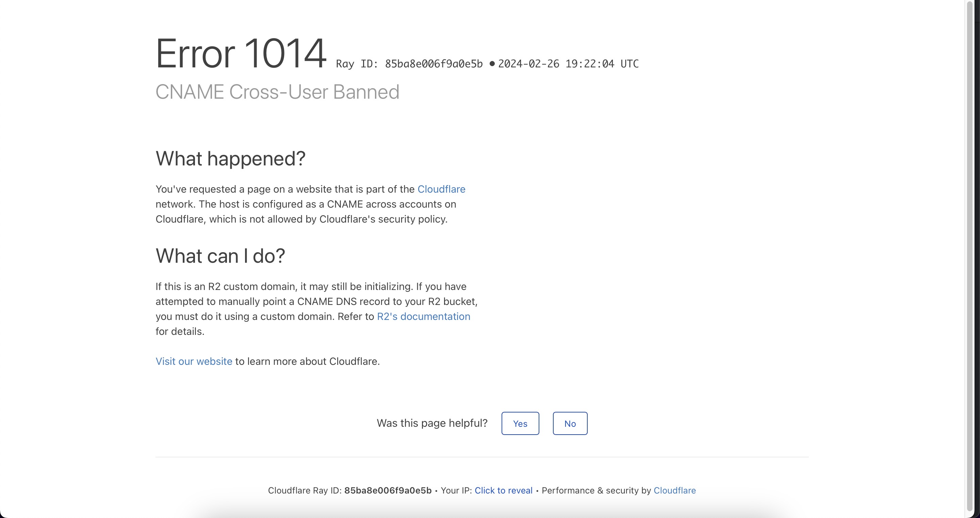Viewport: 980px width, 518px height.
Task: Click the Performance & security by text
Action: pos(596,490)
